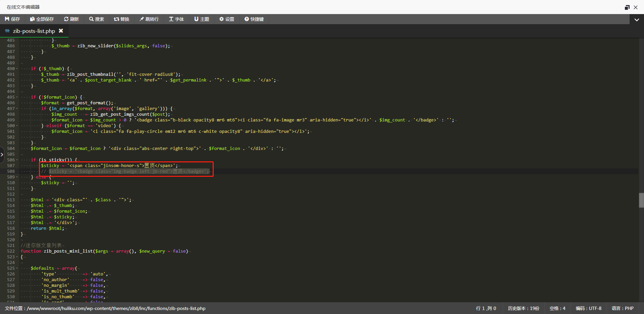Expand the toolbar chevron at top right
Screen dimensions: 644x314
coord(637,19)
